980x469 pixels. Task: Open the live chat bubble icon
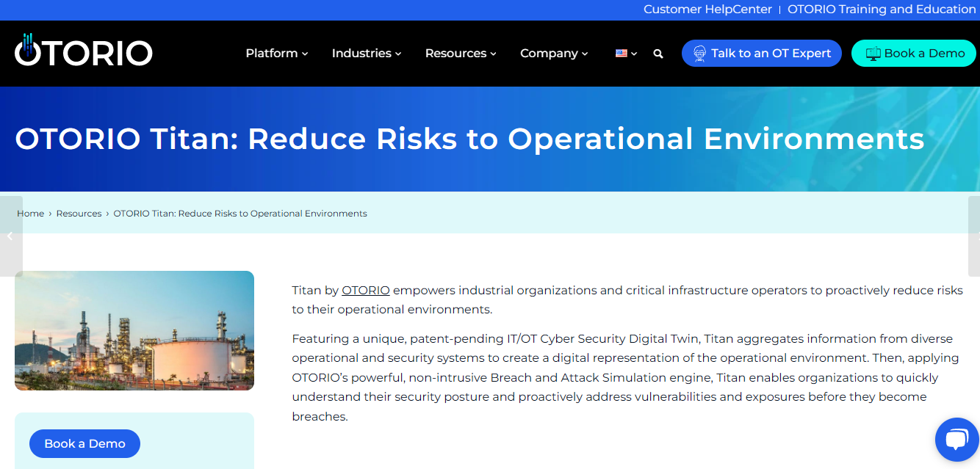coord(956,440)
